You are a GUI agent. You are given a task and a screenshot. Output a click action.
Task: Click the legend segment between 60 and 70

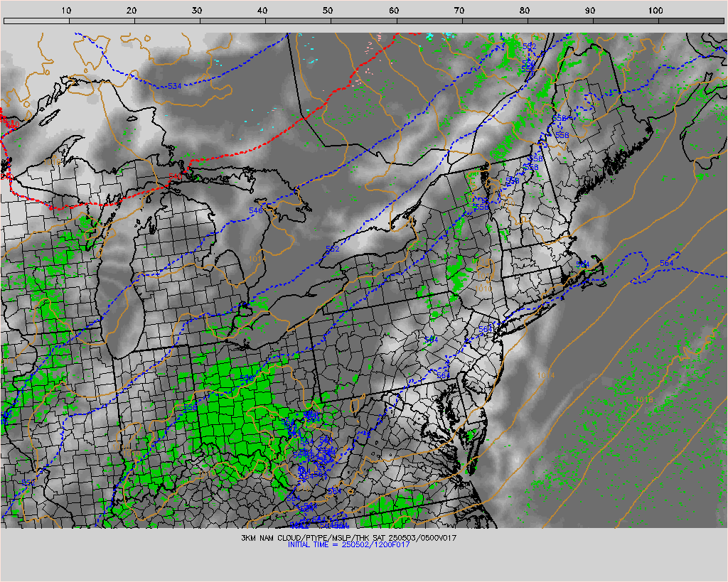[x=429, y=21]
